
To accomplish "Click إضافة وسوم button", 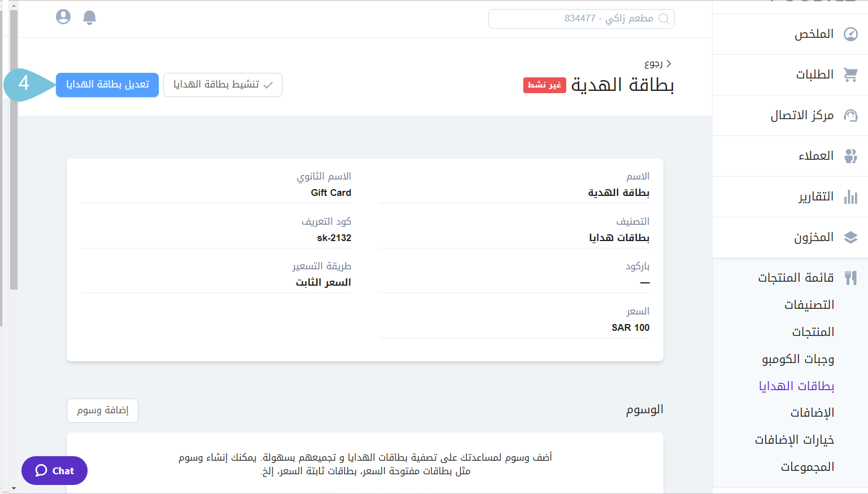I will (x=102, y=410).
